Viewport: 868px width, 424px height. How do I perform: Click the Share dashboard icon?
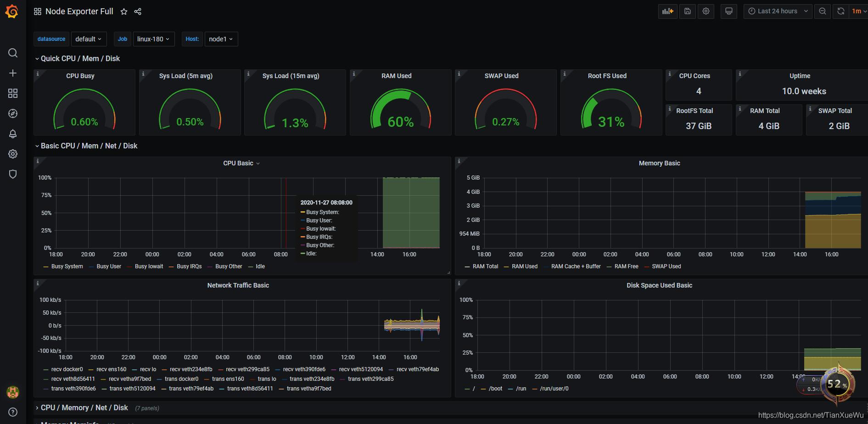(x=138, y=11)
